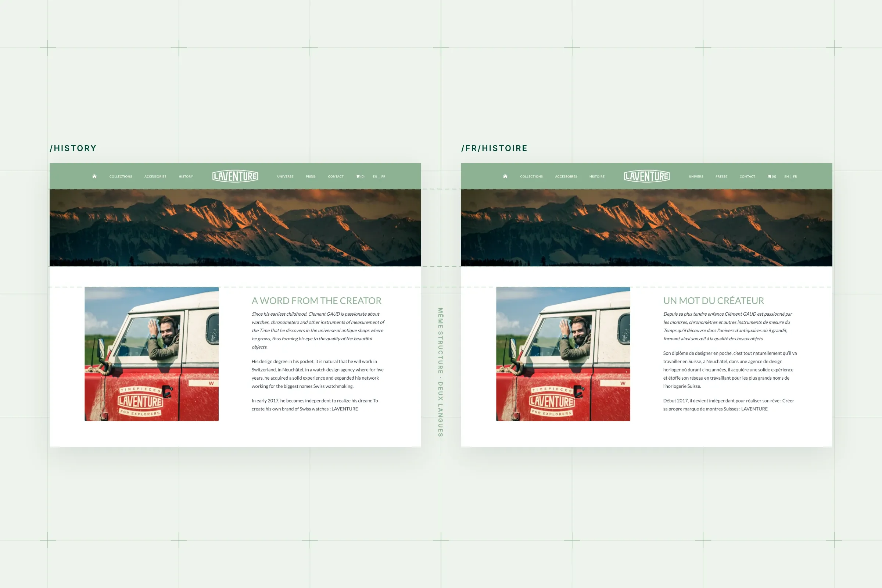Click the mountain banner on the English page

[x=235, y=227]
